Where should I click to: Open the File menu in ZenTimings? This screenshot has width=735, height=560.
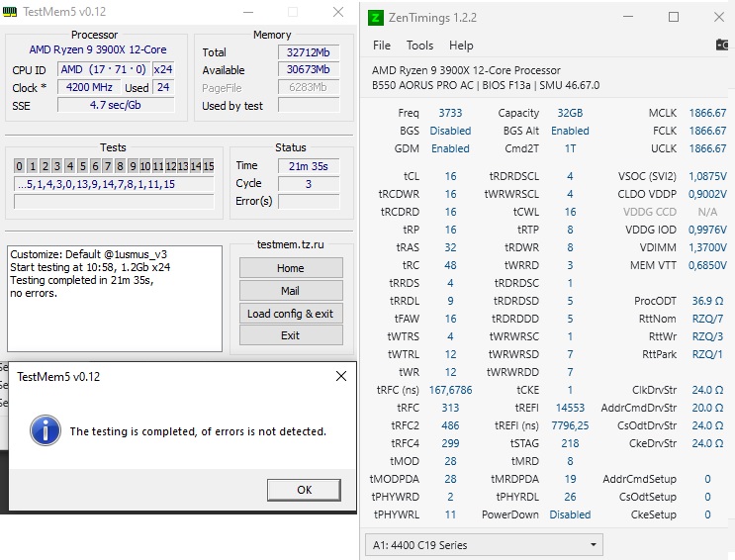382,46
